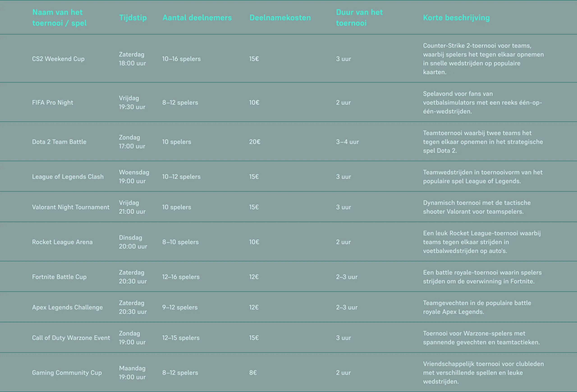Click the 20€ price of Dota 2
This screenshot has height=392, width=577.
[x=254, y=142]
